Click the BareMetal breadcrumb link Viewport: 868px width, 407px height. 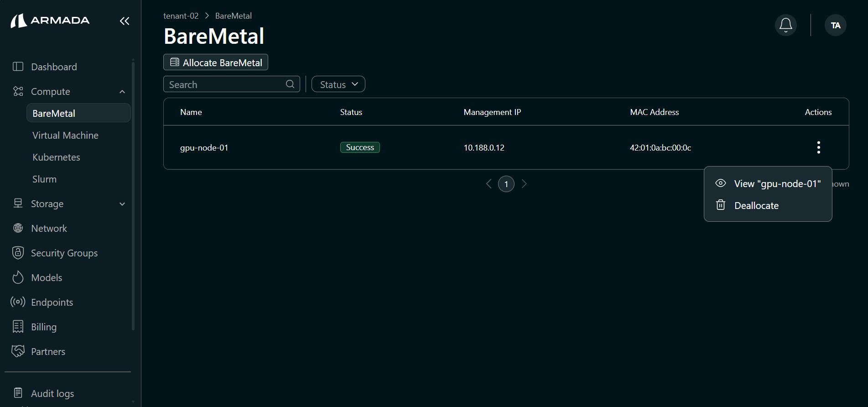click(x=234, y=16)
